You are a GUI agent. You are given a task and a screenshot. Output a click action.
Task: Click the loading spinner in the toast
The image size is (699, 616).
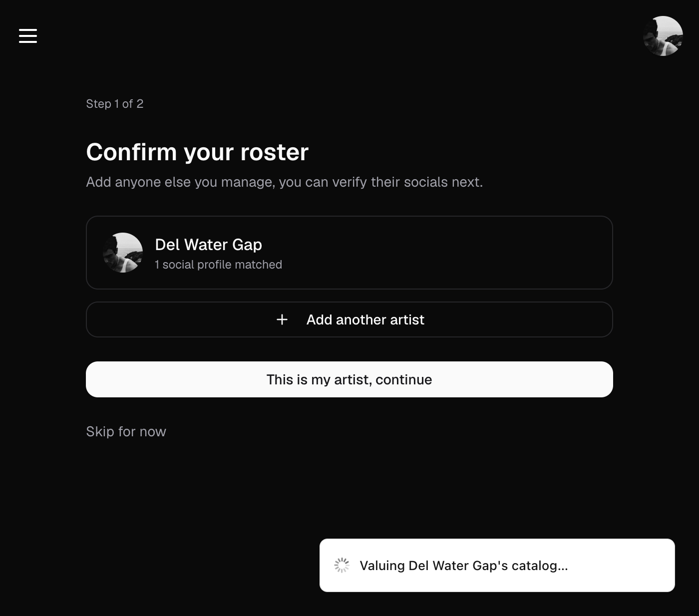pyautogui.click(x=342, y=565)
